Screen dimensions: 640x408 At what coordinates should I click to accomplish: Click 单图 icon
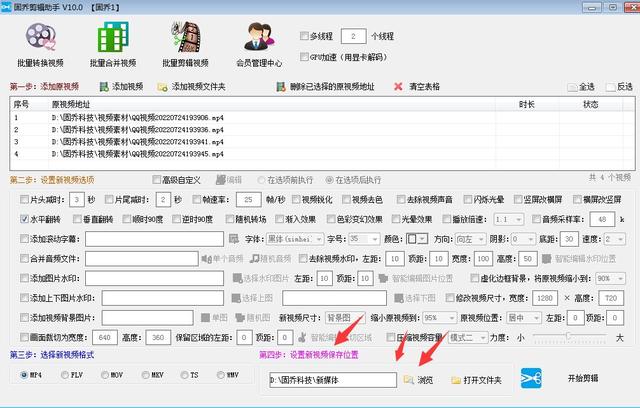coord(205,317)
